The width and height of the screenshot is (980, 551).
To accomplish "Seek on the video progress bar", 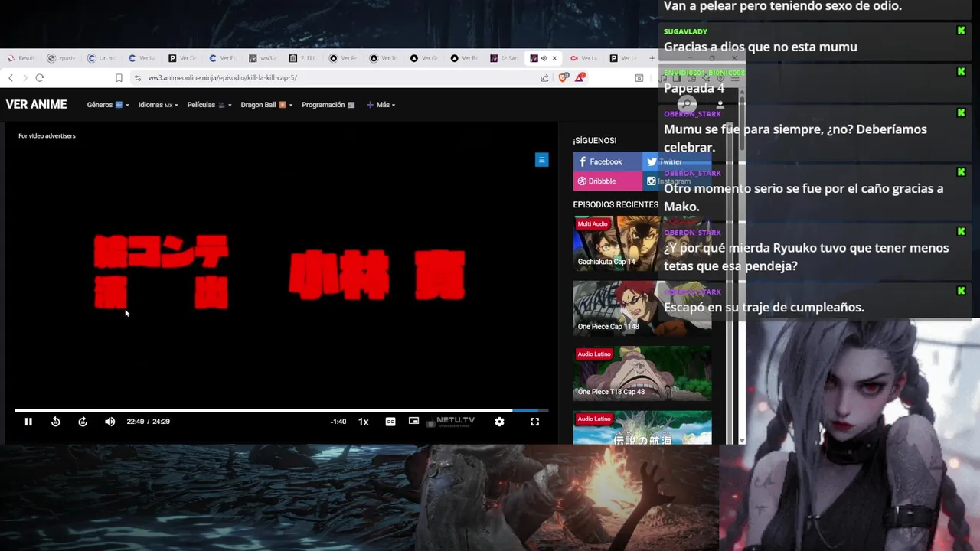I will click(x=281, y=411).
